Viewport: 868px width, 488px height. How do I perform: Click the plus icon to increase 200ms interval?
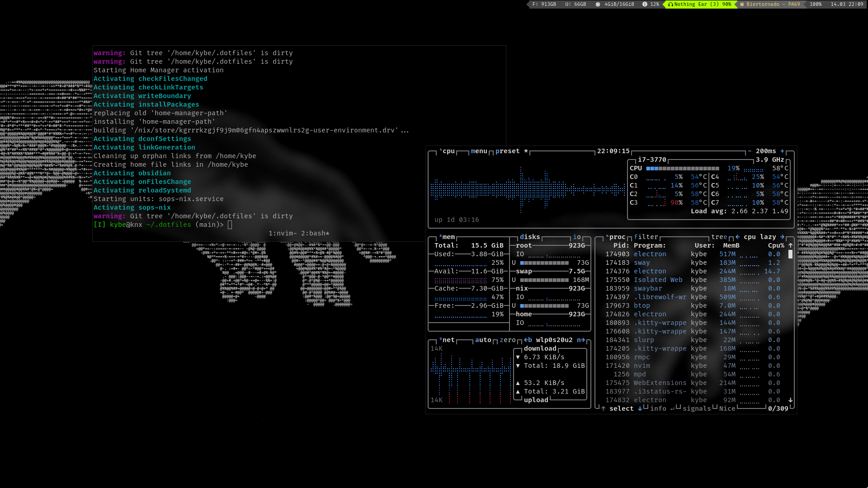coord(783,151)
